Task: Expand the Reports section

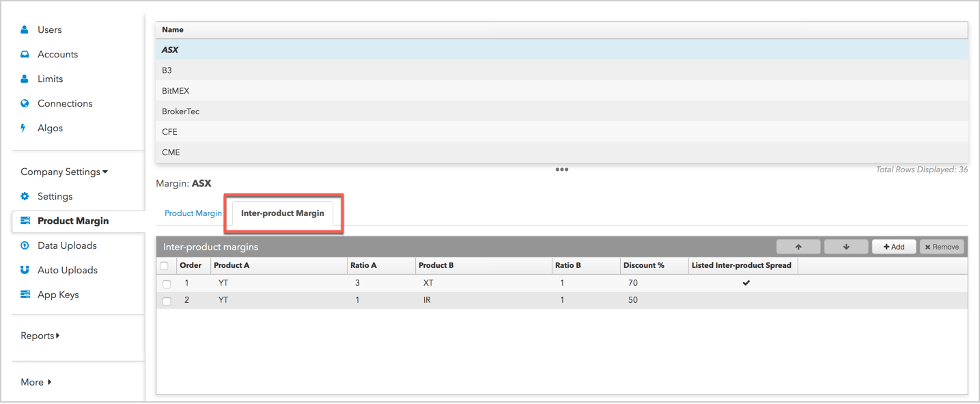Action: click(x=40, y=336)
